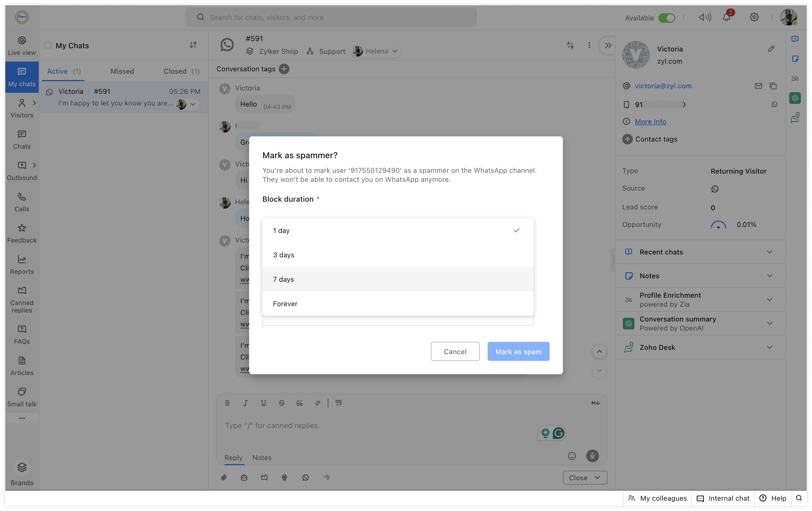The image size is (812, 511).
Task: Send email to visitor icon
Action: click(758, 86)
